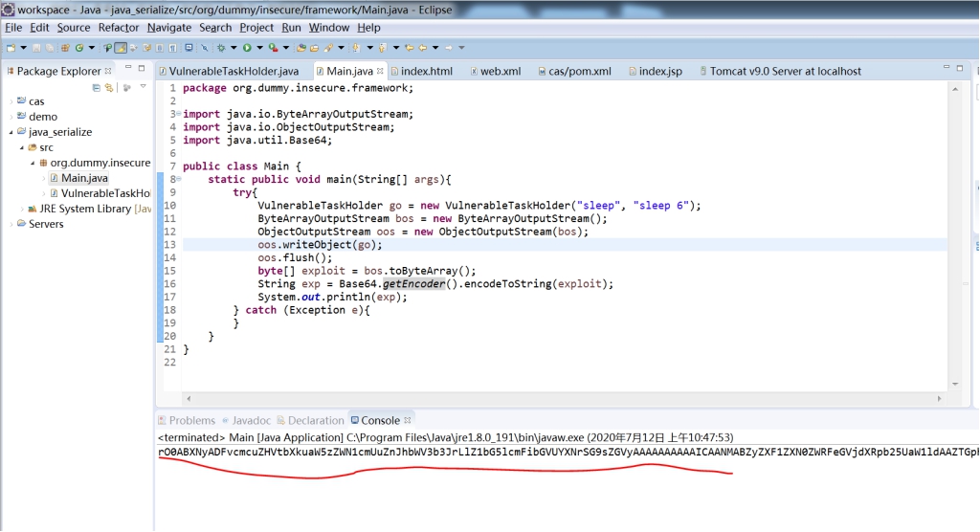The width and height of the screenshot is (980, 532).
Task: Open New Class dropdown arrow
Action: pos(91,48)
